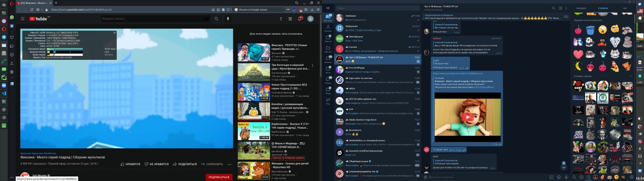The image size is (644, 181).
Task: Open the DTF channel in chat list
Action: 378,111
